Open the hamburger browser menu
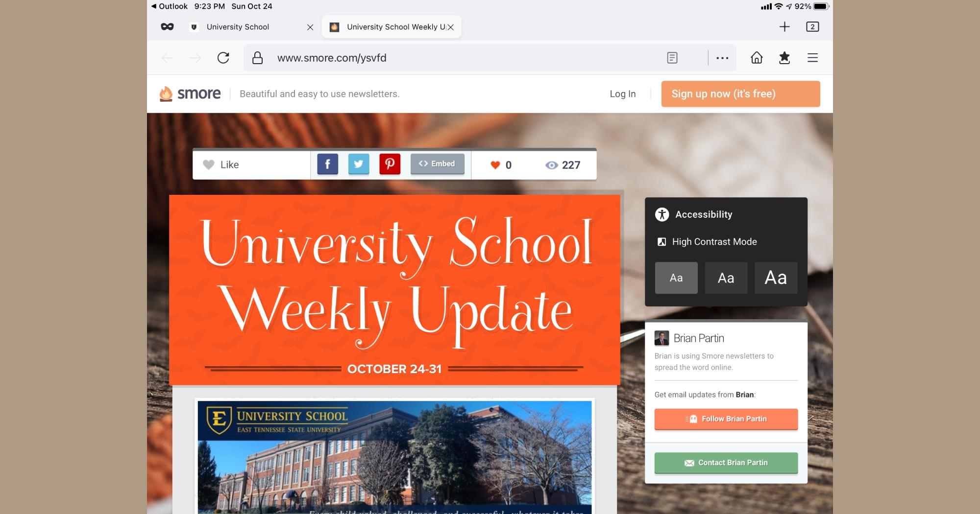 click(812, 58)
